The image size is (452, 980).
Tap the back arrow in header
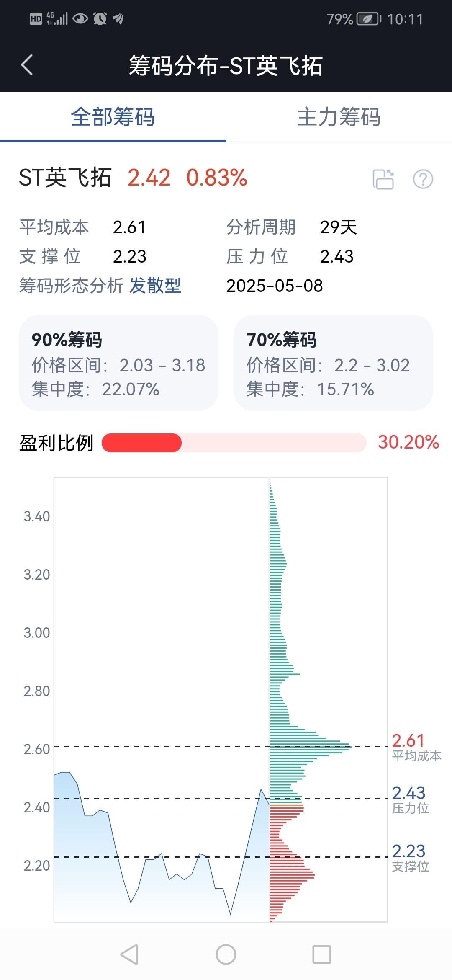27,65
